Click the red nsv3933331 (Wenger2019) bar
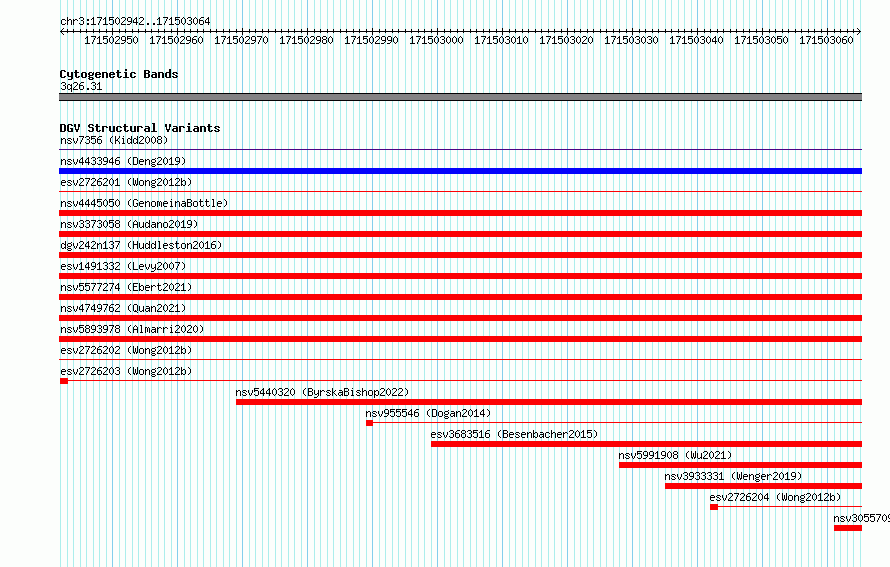Screen dimensions: 890x567 [763, 486]
